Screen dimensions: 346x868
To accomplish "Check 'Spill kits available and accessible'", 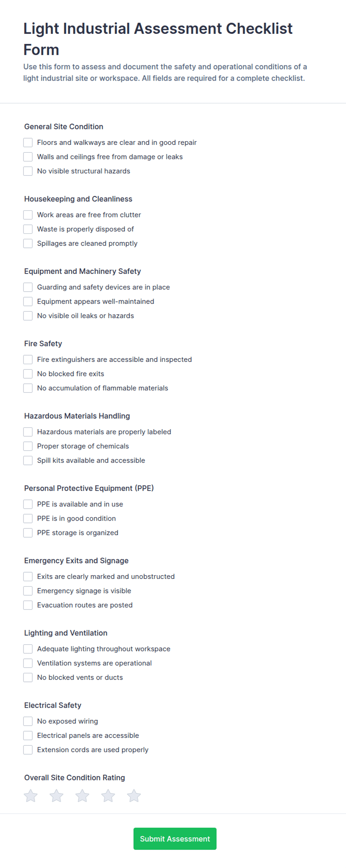I will tap(28, 460).
